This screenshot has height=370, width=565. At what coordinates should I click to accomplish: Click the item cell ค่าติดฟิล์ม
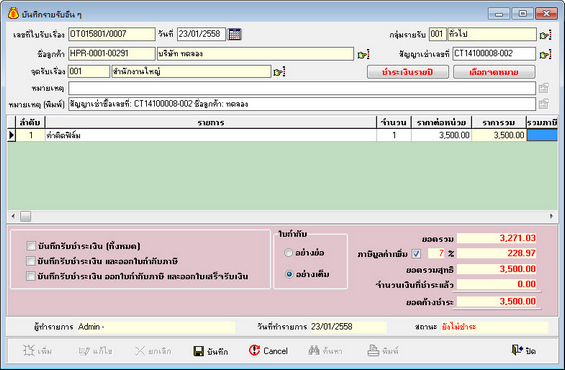(211, 135)
